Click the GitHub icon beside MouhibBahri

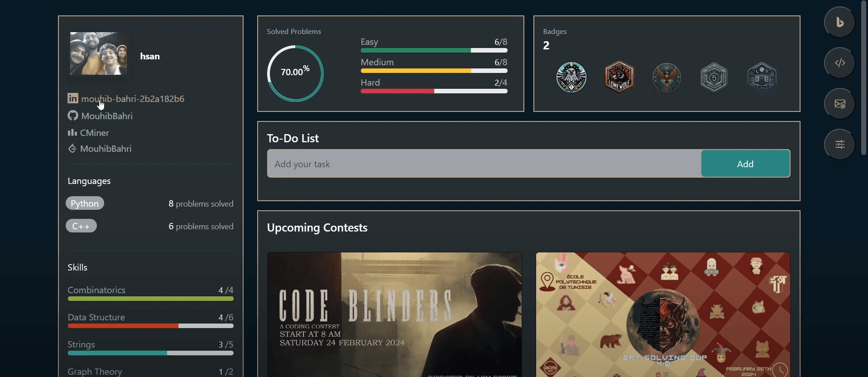click(73, 116)
